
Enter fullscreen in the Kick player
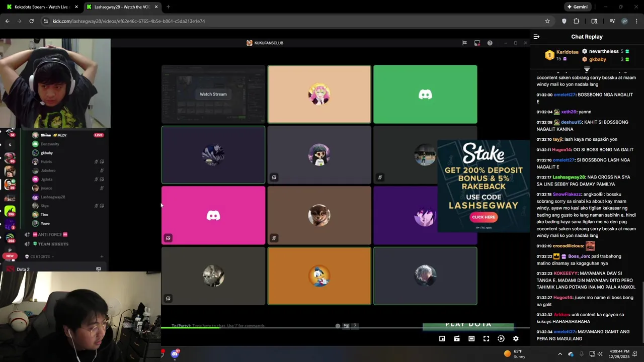click(x=486, y=339)
